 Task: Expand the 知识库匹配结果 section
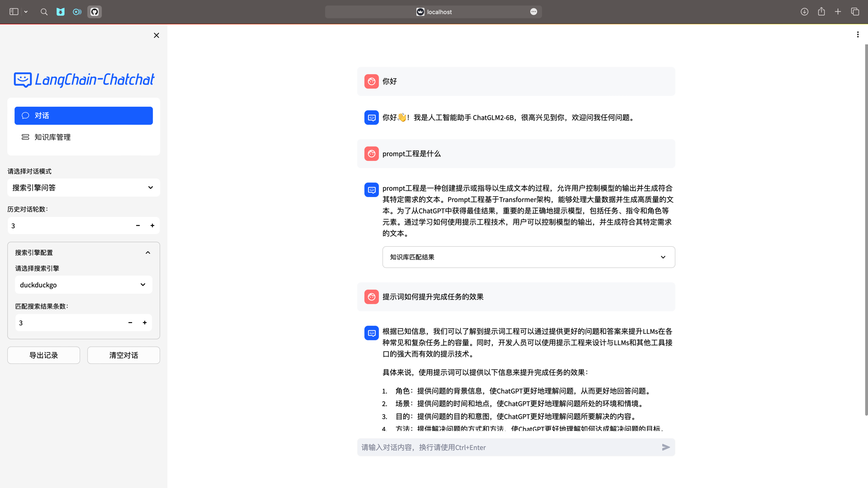(528, 257)
